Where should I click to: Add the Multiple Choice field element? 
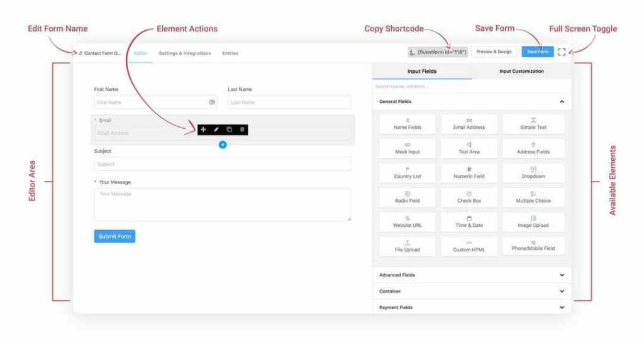tap(533, 197)
